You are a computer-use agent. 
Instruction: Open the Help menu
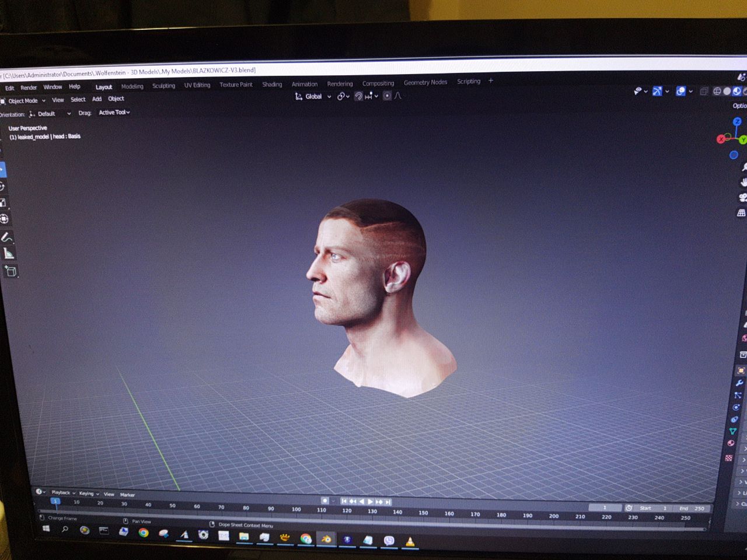[75, 86]
